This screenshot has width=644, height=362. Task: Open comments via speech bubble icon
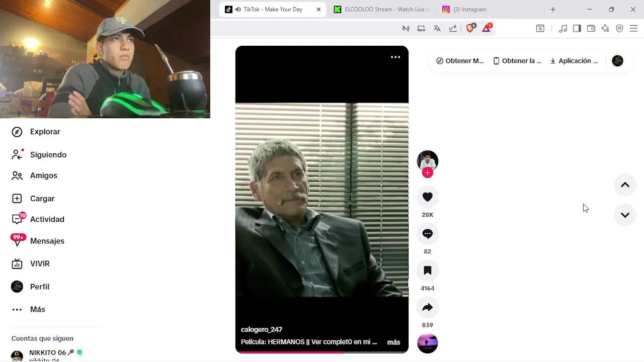[x=428, y=234]
